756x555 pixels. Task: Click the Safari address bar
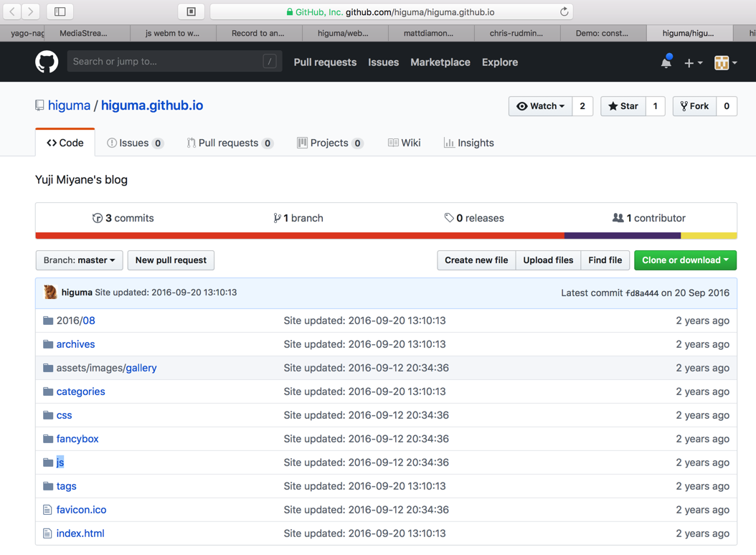[392, 11]
